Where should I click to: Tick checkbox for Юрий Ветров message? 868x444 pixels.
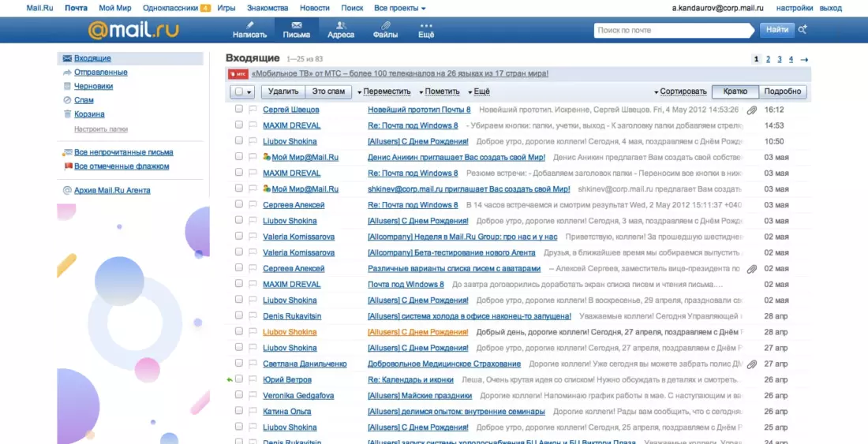click(x=239, y=379)
